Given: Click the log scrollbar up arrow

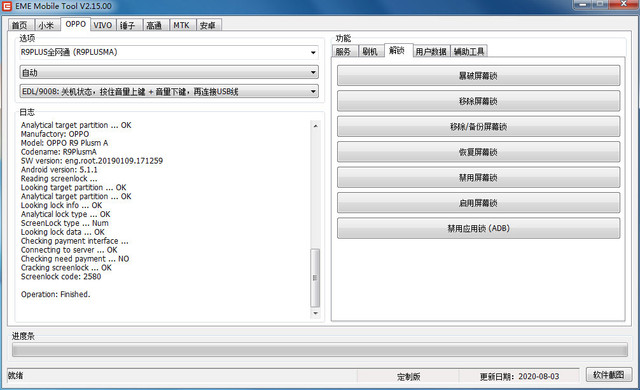Looking at the screenshot, I should tap(315, 126).
